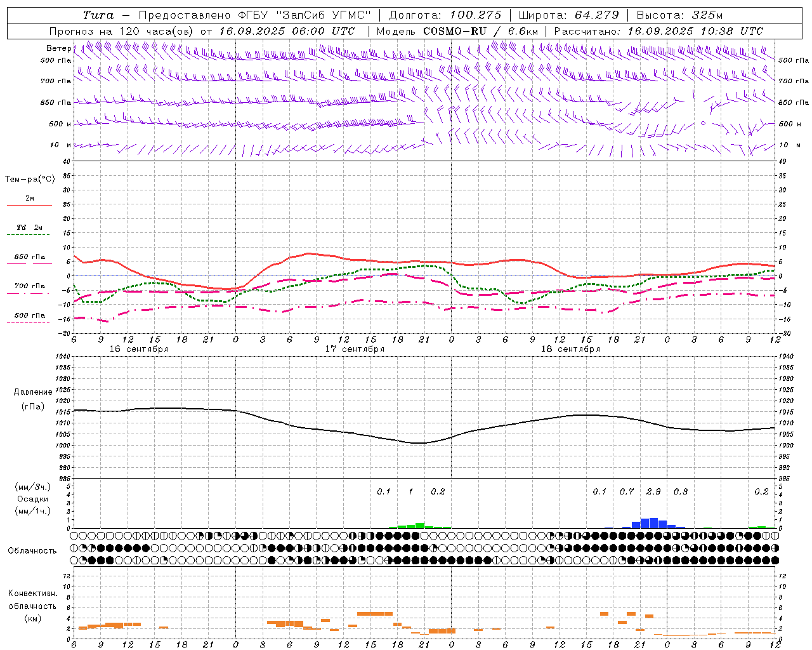Click the "Тем-ра(°C)" temperature label
This screenshot has height=650, width=812.
30,180
